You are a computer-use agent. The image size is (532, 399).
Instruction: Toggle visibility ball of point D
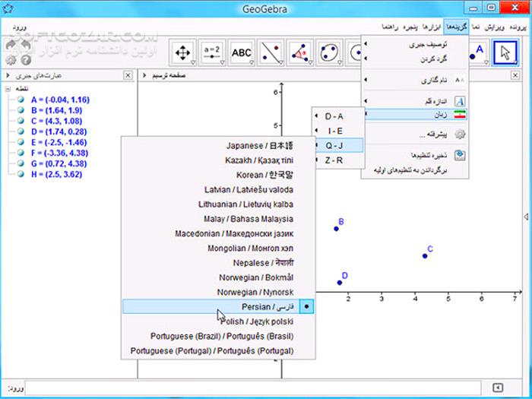tap(21, 131)
